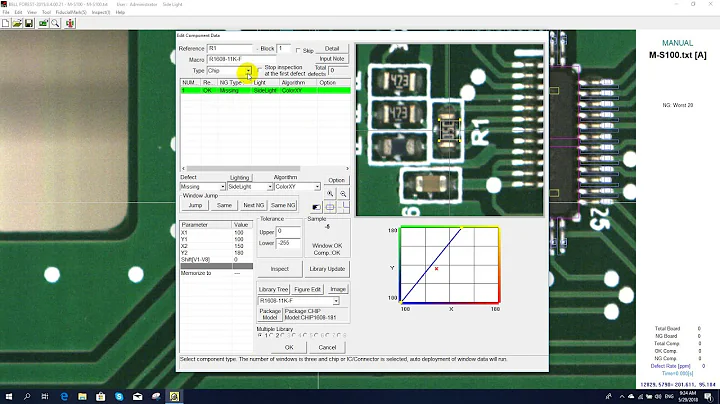Open the Lighting dropdown showing SideLight
The width and height of the screenshot is (720, 404).
pos(270,187)
